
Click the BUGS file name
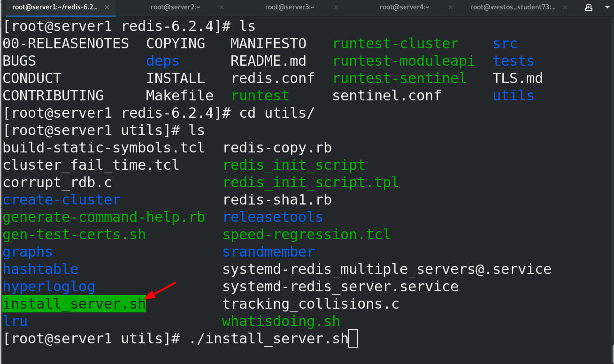pyautogui.click(x=19, y=61)
